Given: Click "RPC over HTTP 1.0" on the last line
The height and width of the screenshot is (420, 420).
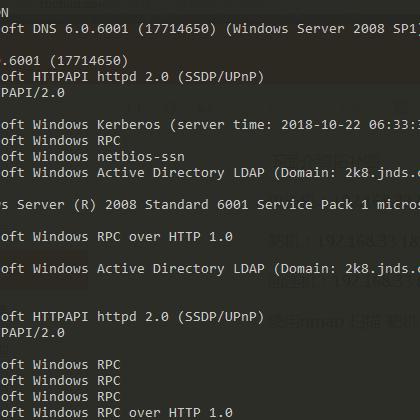Looking at the screenshot, I should [x=165, y=413].
